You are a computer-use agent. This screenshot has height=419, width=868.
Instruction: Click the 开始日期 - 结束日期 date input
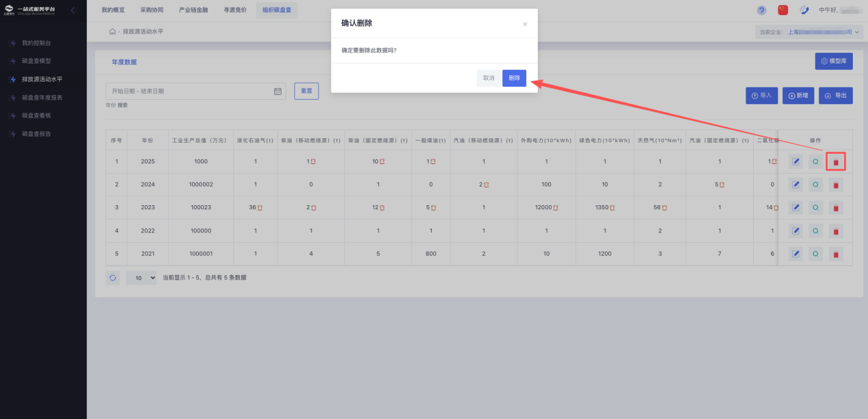[x=190, y=91]
